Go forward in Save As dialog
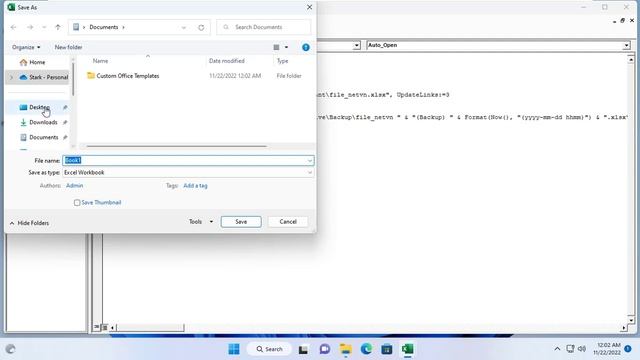 click(30, 27)
